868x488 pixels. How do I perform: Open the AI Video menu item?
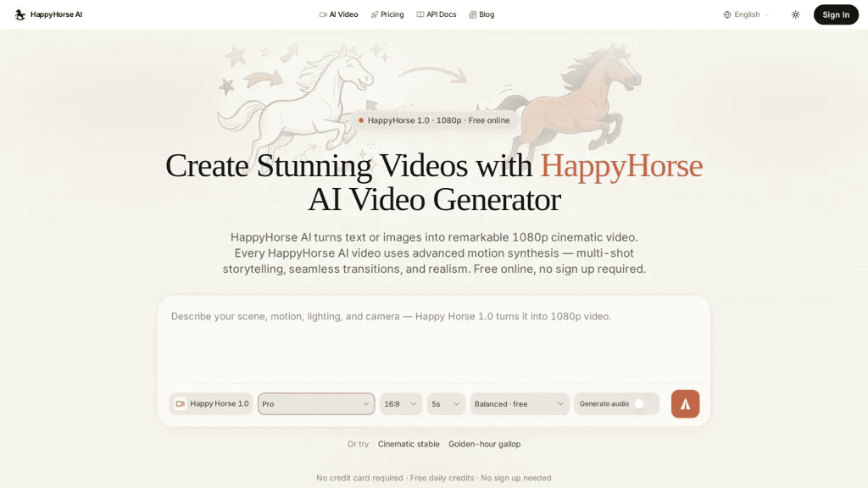tap(339, 15)
